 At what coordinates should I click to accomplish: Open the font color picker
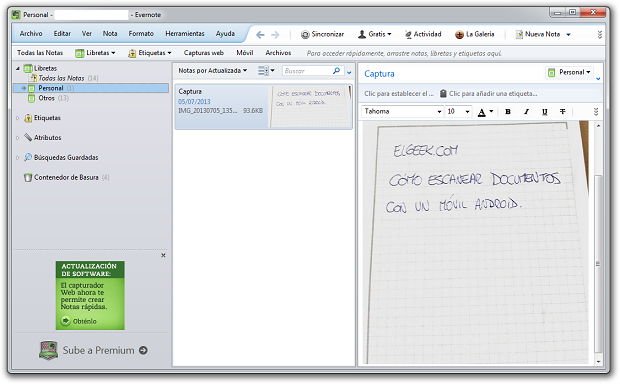pyautogui.click(x=485, y=112)
